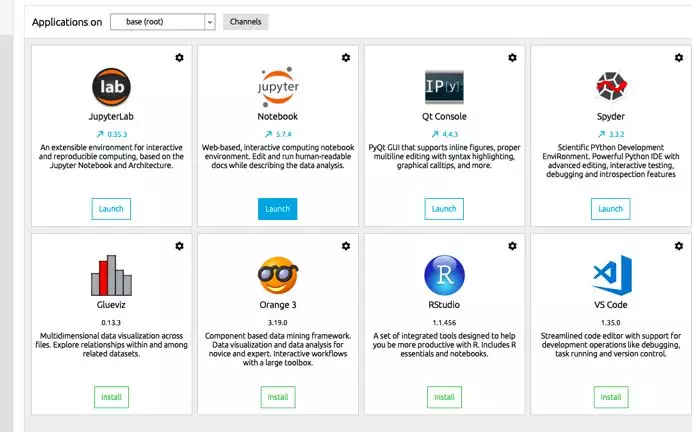The width and height of the screenshot is (692, 432).
Task: Click the VS Code logo icon
Action: (x=609, y=274)
